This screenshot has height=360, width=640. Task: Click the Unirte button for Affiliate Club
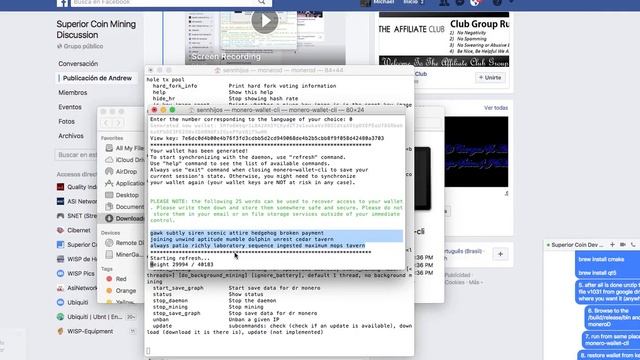(x=490, y=78)
